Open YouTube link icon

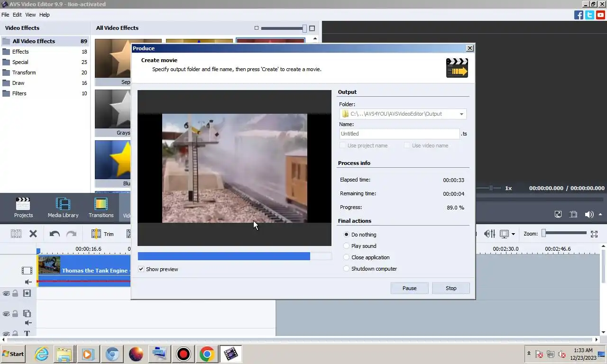[600, 15]
